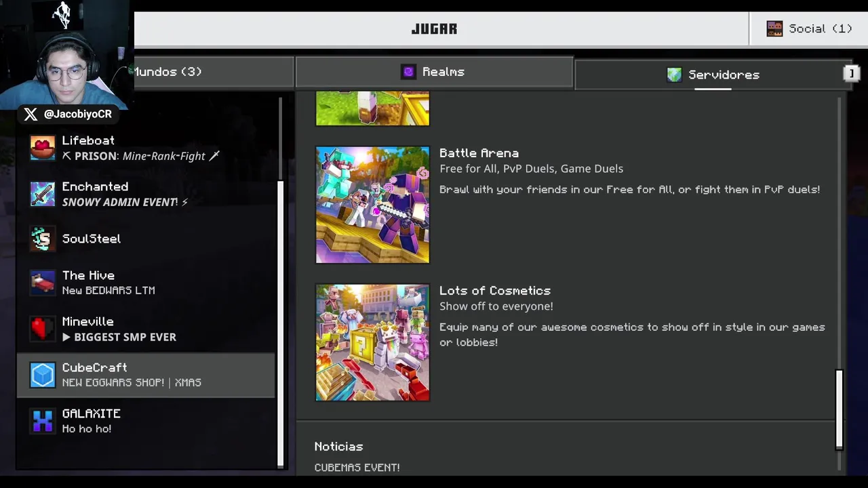Click the server details vertical scrollbar thumb
Screen dimensions: 868x488
[x=839, y=409]
